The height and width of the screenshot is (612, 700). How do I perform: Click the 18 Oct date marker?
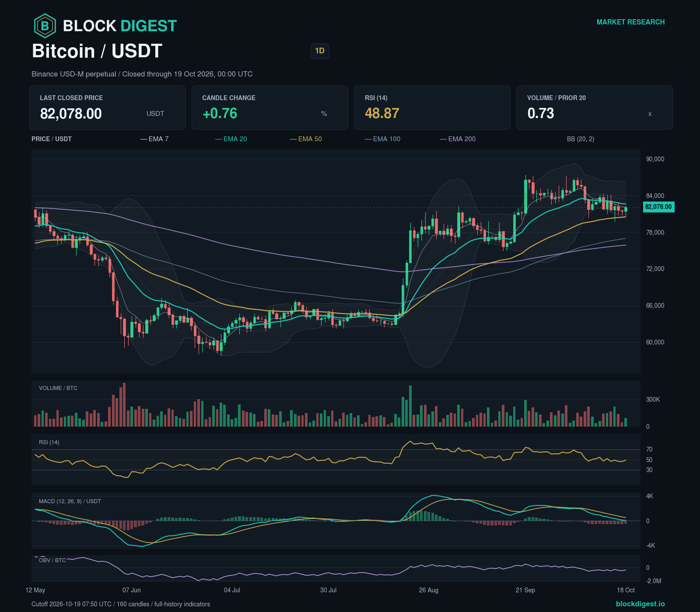click(626, 590)
